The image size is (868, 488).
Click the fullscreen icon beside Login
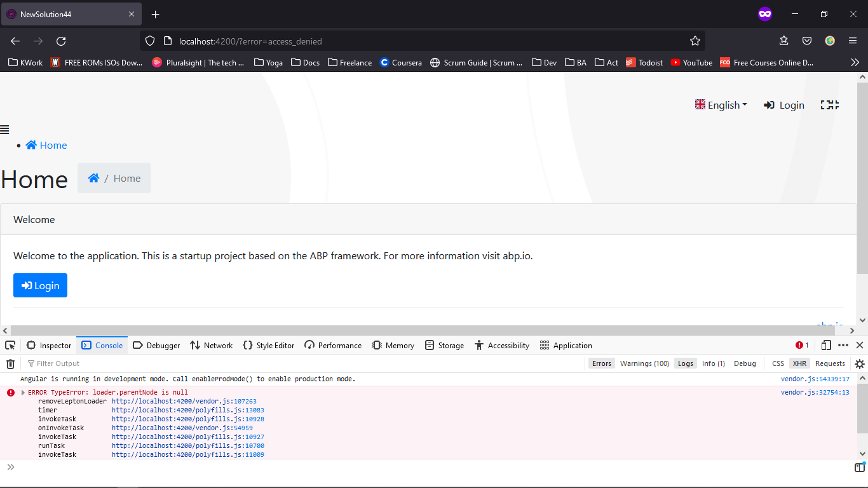pos(829,105)
